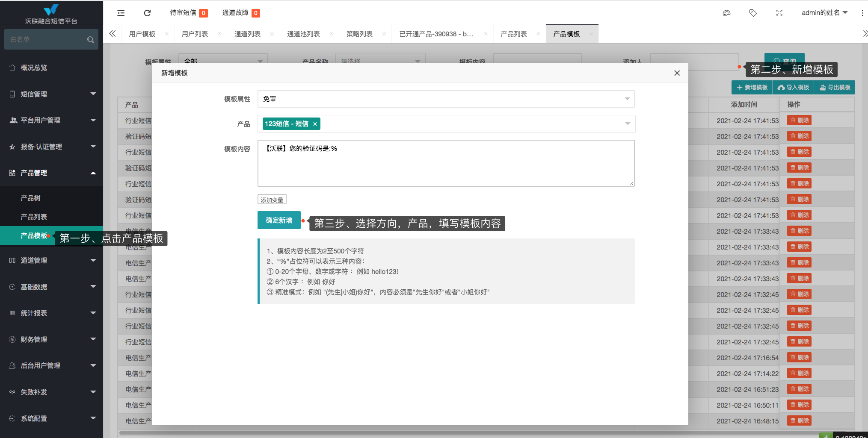Viewport: 868px width, 438px height.
Task: Click the tag note icon in header
Action: pos(753,13)
